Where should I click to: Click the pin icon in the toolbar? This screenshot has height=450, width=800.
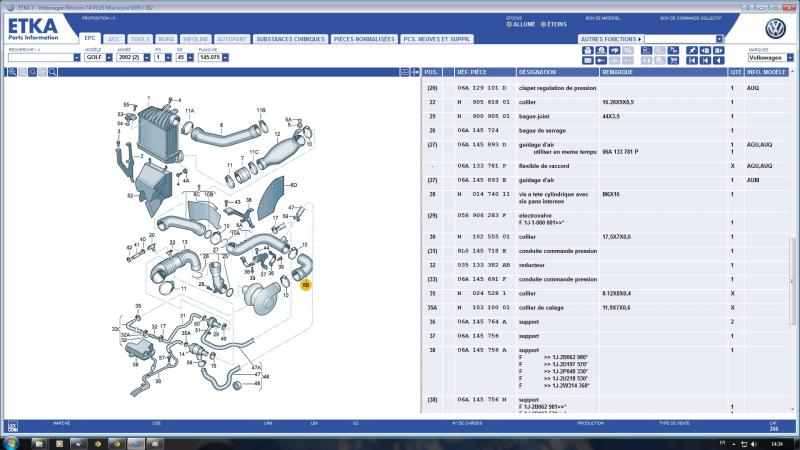tap(691, 50)
